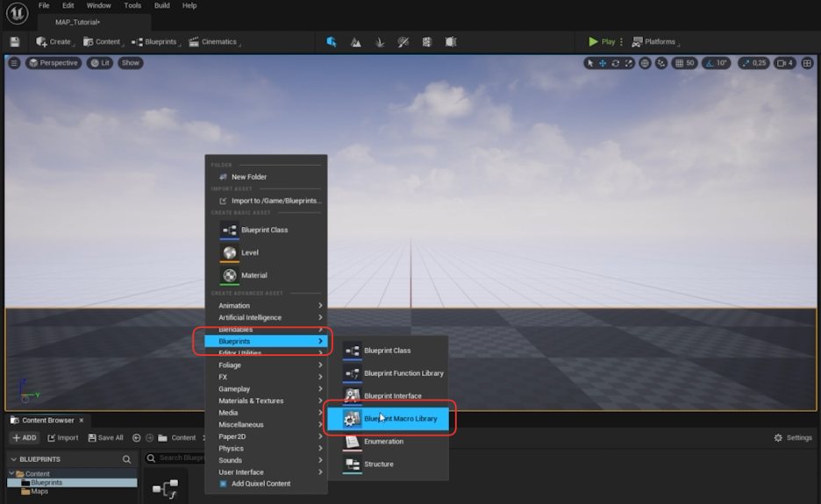The height and width of the screenshot is (504, 821).
Task: Select Blueprint Macro Library in submenu
Action: click(x=389, y=419)
